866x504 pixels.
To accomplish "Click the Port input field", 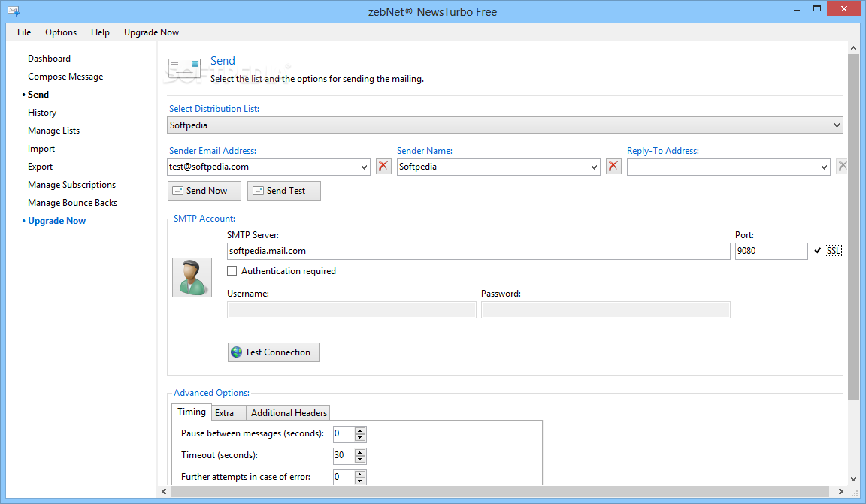I will pyautogui.click(x=771, y=251).
